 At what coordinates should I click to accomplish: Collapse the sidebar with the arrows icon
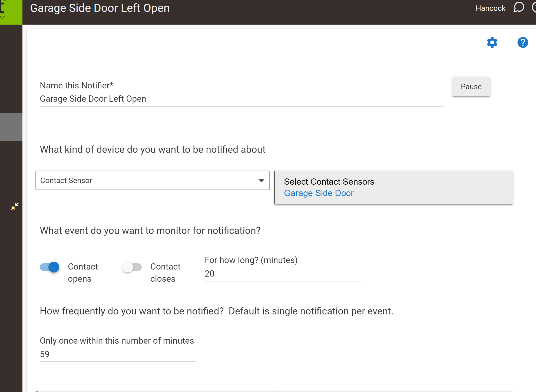pos(15,206)
